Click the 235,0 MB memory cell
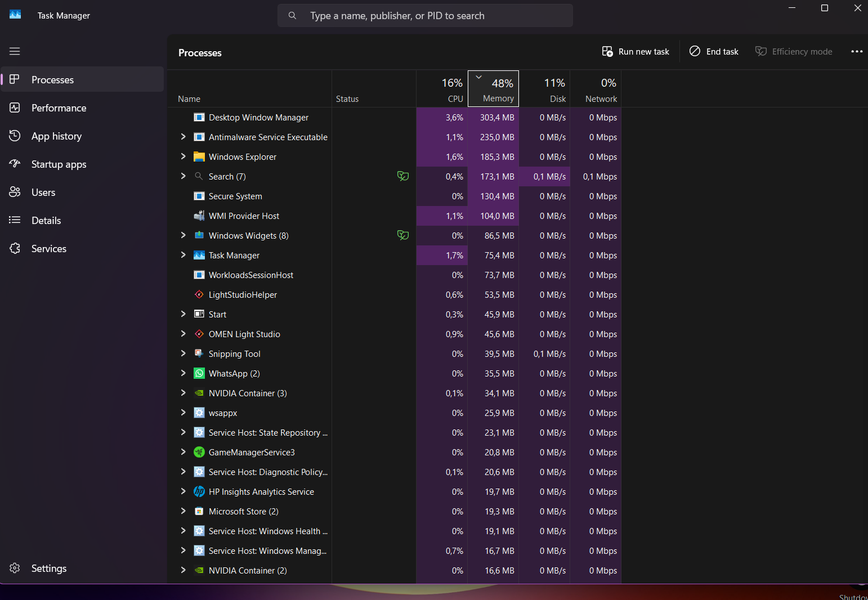Viewport: 868px width, 600px height. point(494,137)
